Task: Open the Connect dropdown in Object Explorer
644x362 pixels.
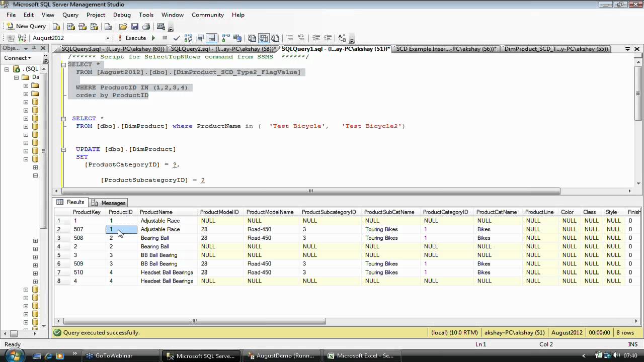Action: pos(16,58)
